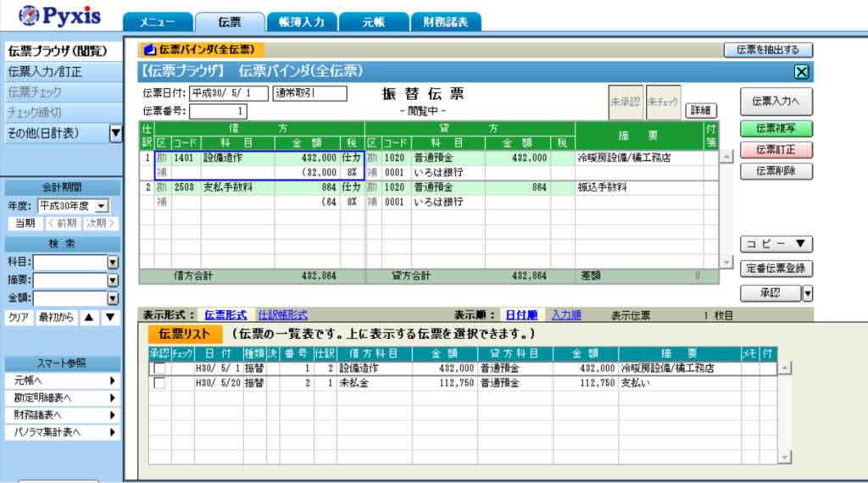Click the 伝票番号 input field
This screenshot has height=483, width=868.
[218, 111]
